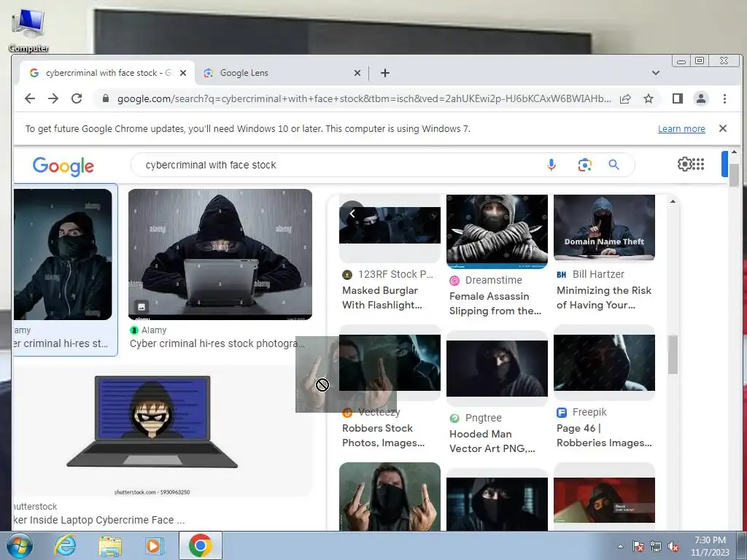Viewport: 747px width, 560px height.
Task: Search by image with Google Lens icon
Action: coord(584,165)
